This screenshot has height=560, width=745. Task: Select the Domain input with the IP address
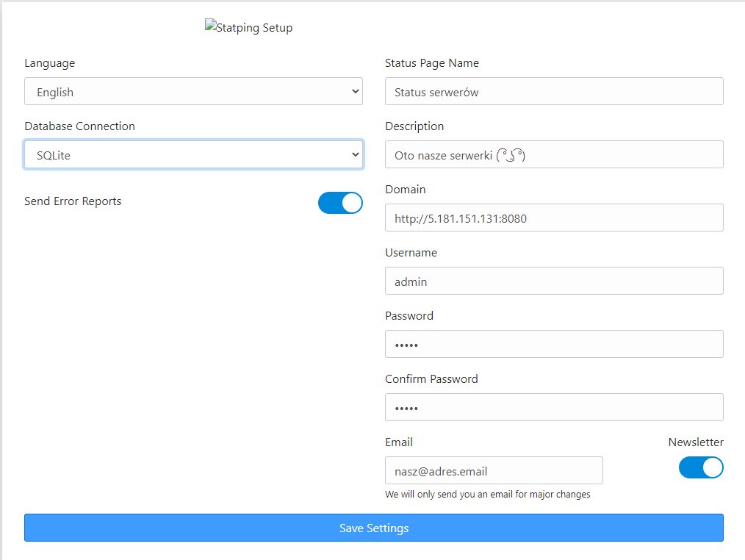pyautogui.click(x=554, y=218)
